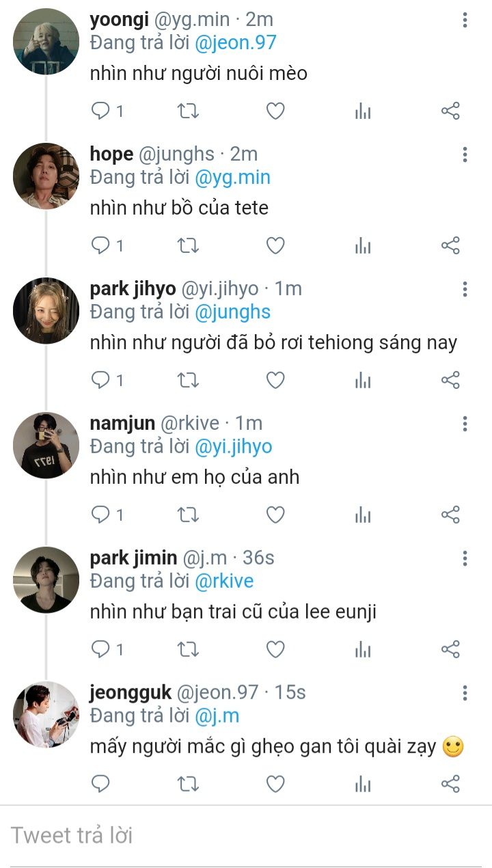Open more options menu on hope's tweet
Image resolution: width=492 pixels, height=868 pixels.
pyautogui.click(x=465, y=154)
